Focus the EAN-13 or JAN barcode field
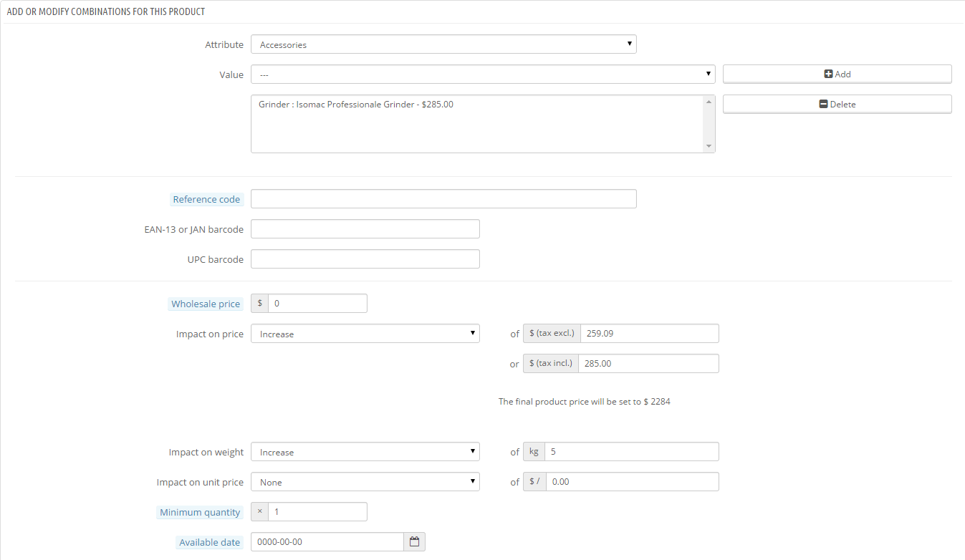Image resolution: width=965 pixels, height=560 pixels. (x=365, y=229)
